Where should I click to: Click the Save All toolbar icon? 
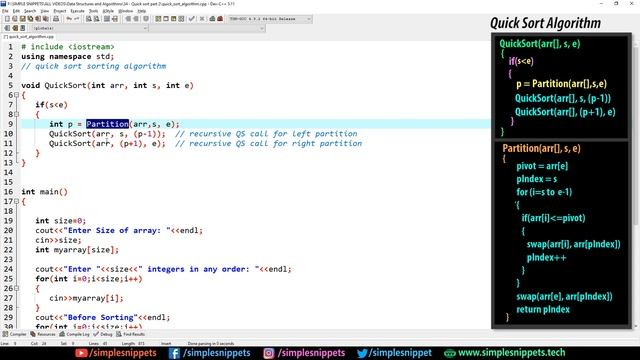(x=30, y=19)
